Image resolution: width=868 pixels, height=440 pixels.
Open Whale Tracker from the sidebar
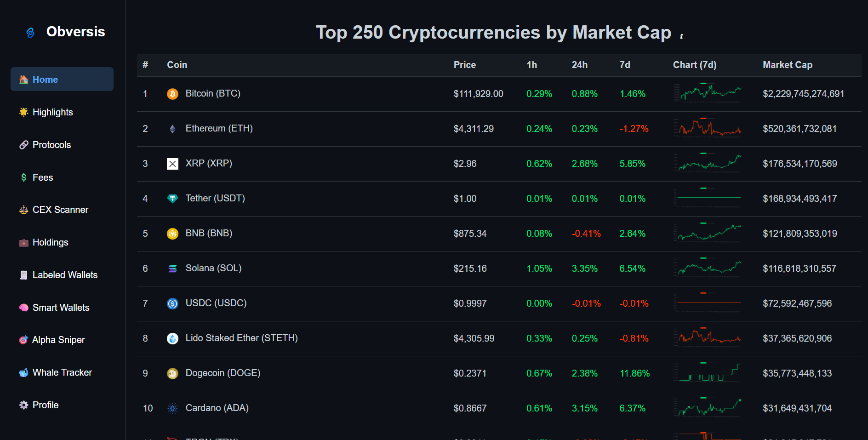pyautogui.click(x=62, y=372)
